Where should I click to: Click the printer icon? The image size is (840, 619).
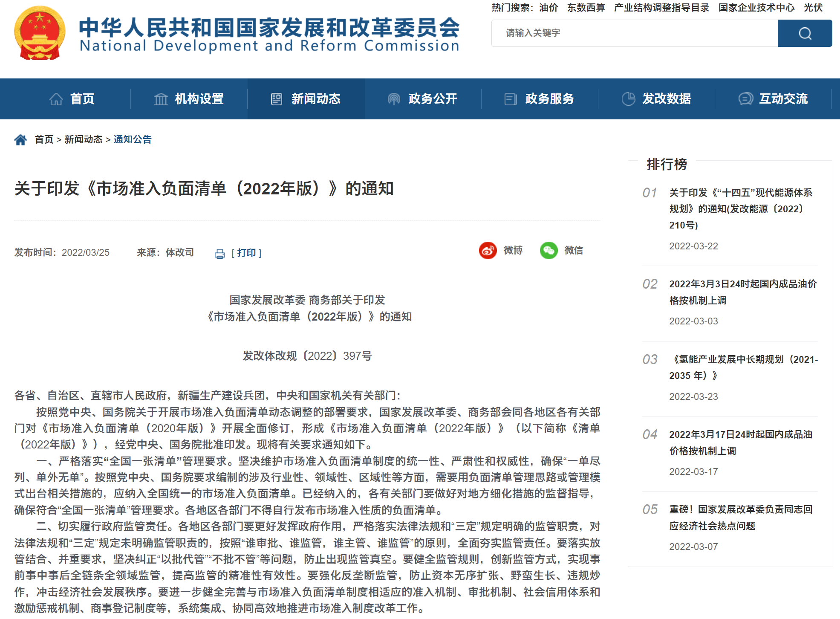pos(219,254)
